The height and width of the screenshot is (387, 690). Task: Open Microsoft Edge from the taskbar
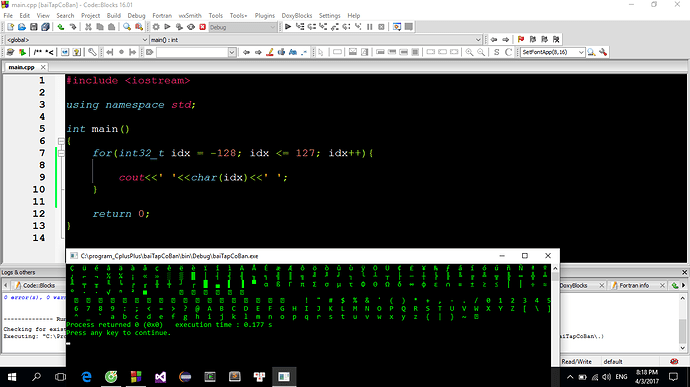coord(87,377)
